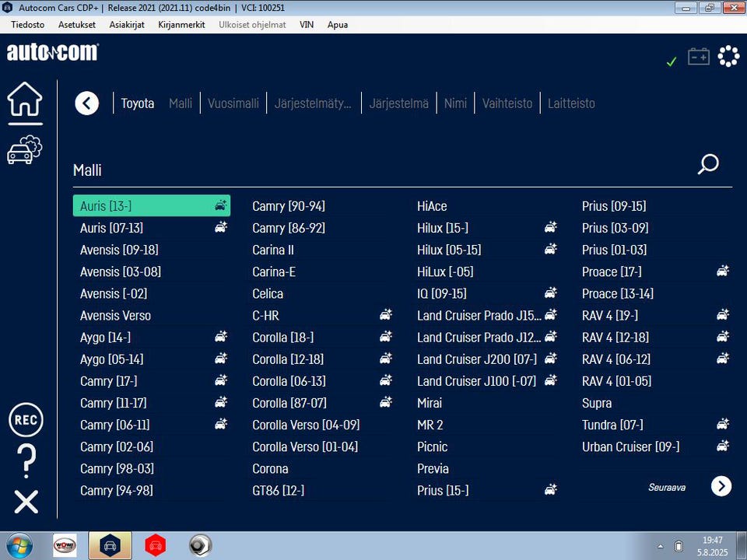Viewport: 747px width, 560px height.
Task: Click the dotted ring icon at the top right
Action: pos(728,56)
